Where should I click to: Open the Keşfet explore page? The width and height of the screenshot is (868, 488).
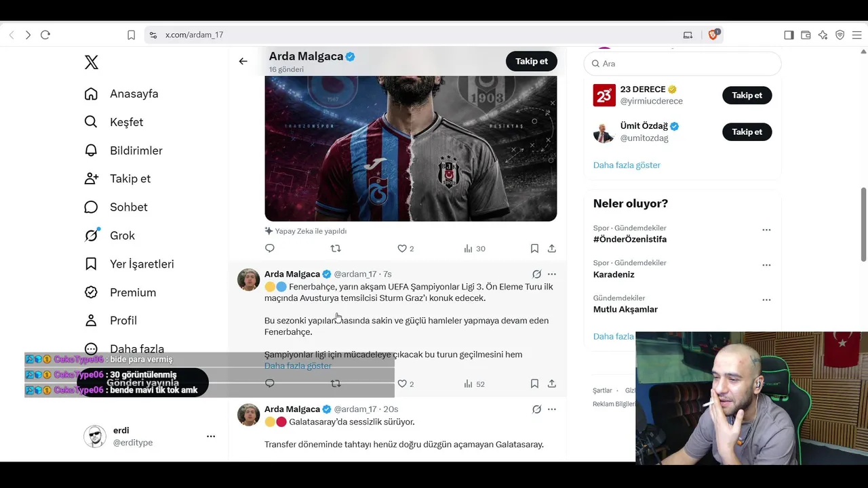(x=114, y=122)
